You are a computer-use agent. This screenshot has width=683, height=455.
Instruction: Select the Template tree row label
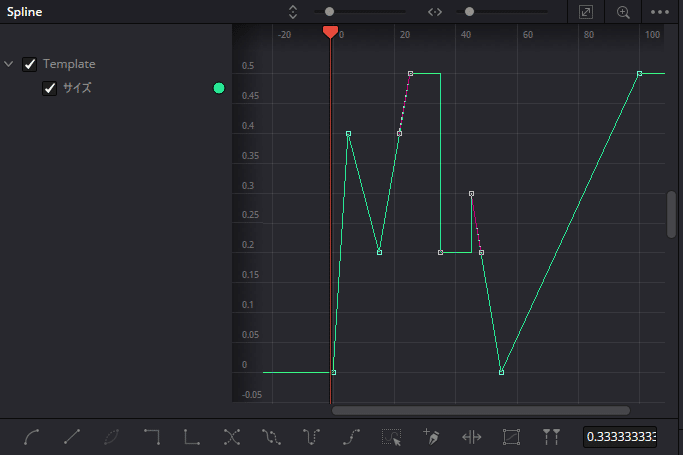69,64
